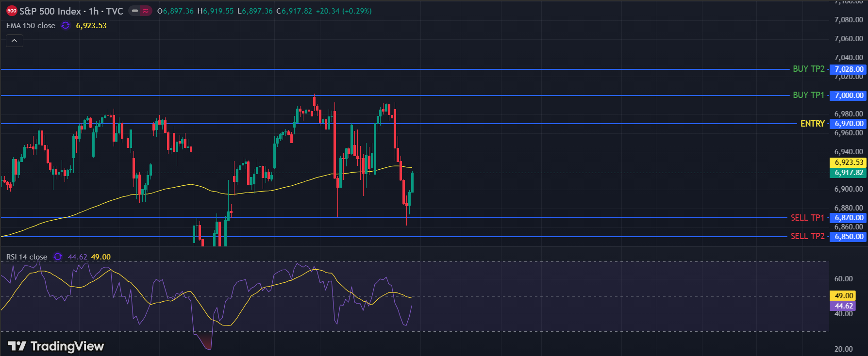Click the green 6,917.82 current price tag
868x356 pixels.
tap(849, 173)
